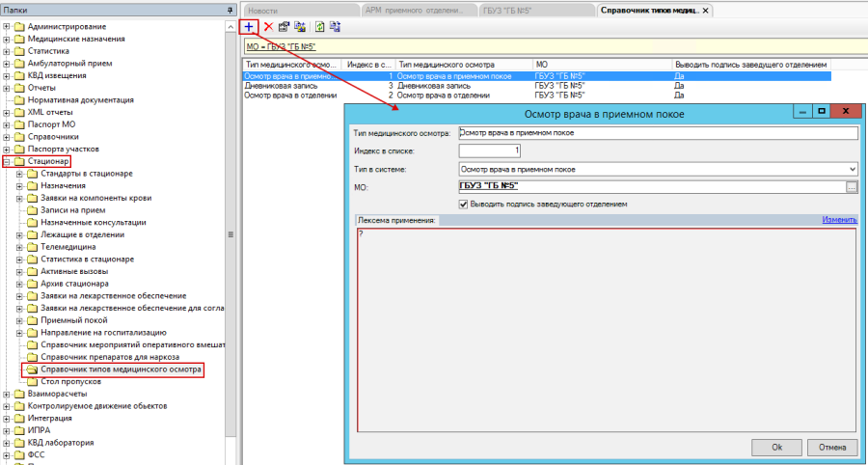Click the Ok button in dialog
This screenshot has width=868, height=465.
776,448
